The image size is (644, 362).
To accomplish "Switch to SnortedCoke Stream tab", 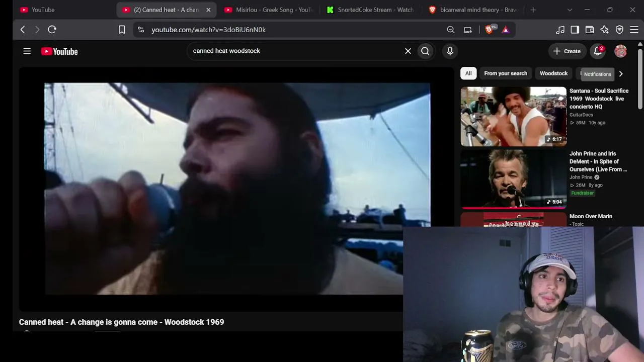I will [x=370, y=10].
